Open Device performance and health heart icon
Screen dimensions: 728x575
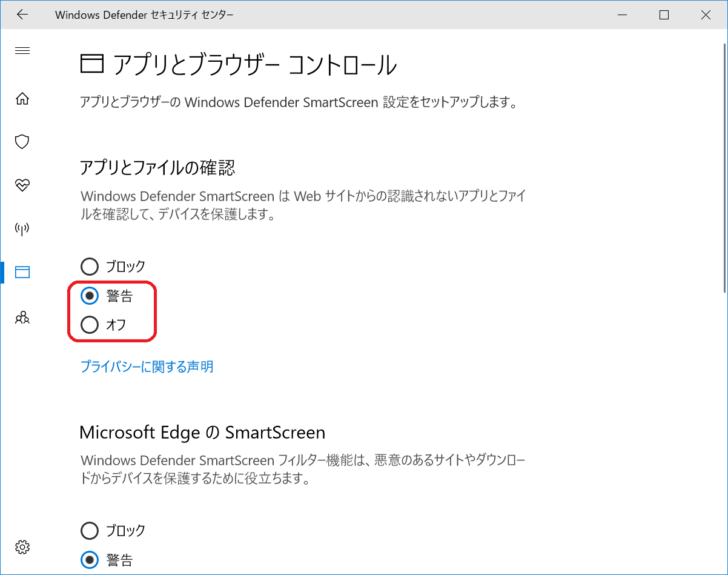(x=22, y=185)
